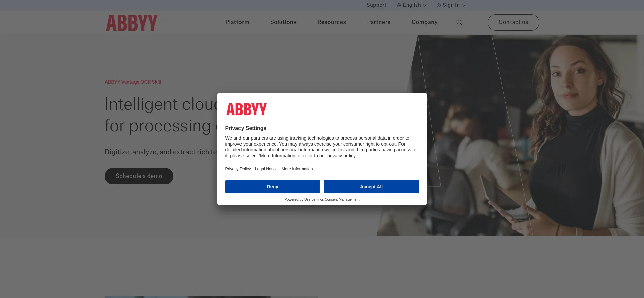Click the Contact us button
This screenshot has width=644, height=298.
coord(513,22)
